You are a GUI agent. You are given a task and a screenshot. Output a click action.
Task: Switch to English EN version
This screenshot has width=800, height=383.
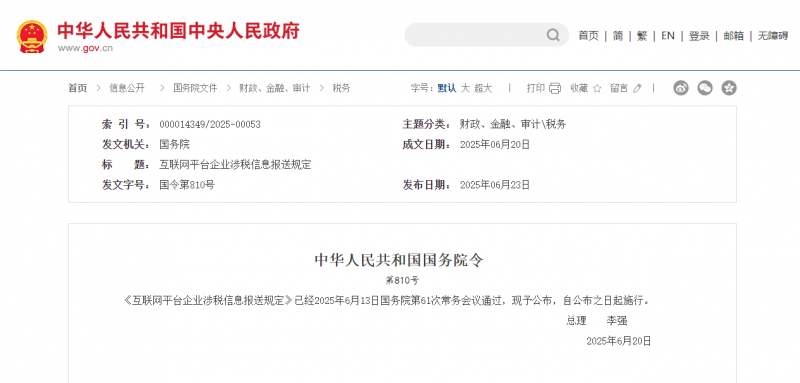(668, 36)
